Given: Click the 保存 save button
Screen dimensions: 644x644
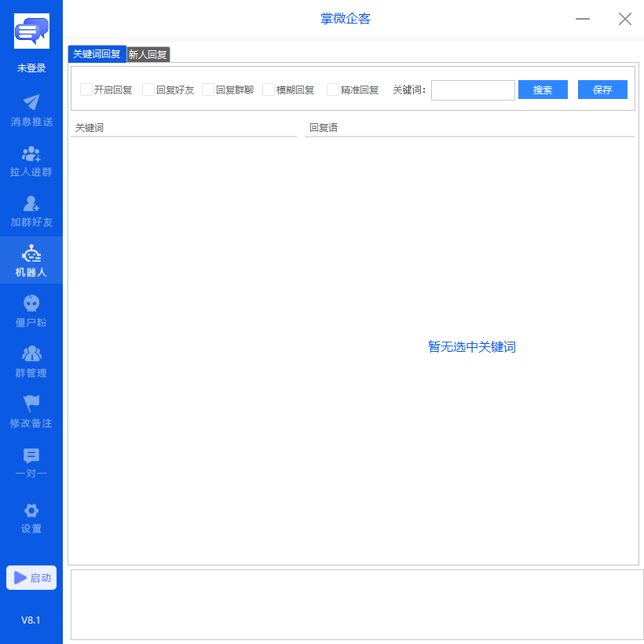Looking at the screenshot, I should pos(602,90).
